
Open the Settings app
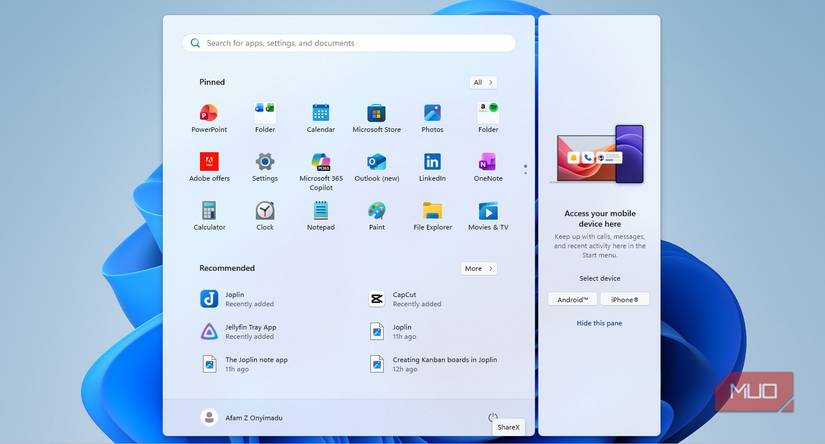[265, 167]
